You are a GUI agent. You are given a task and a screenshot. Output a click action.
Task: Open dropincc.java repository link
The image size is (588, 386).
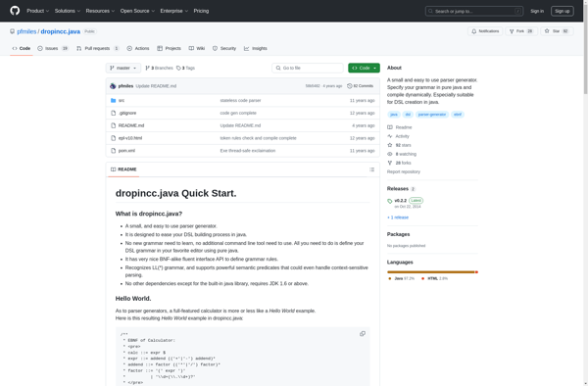61,31
